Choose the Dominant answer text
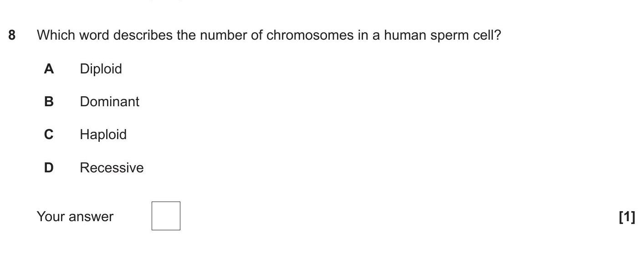 109,102
